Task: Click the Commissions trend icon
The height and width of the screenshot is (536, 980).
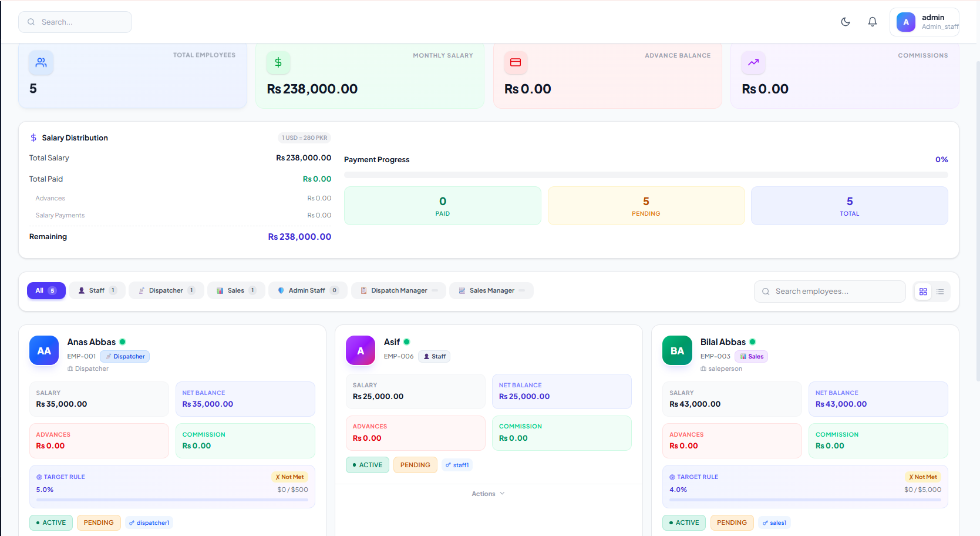Action: click(753, 62)
